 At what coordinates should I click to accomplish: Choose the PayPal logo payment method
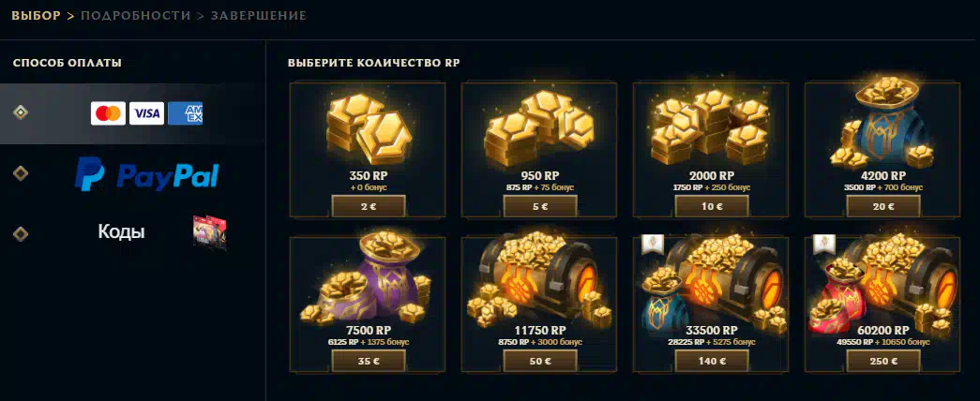coord(147,173)
